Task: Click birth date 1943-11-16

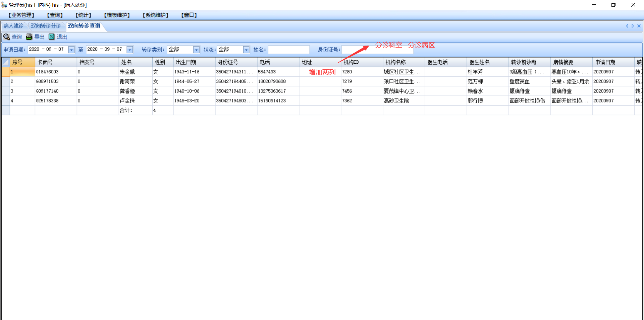Action: (x=187, y=72)
